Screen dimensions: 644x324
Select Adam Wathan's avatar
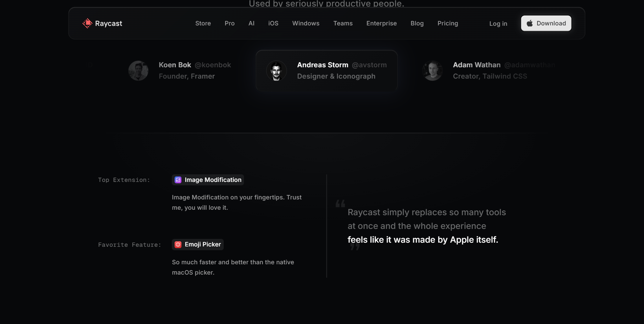[x=432, y=71]
